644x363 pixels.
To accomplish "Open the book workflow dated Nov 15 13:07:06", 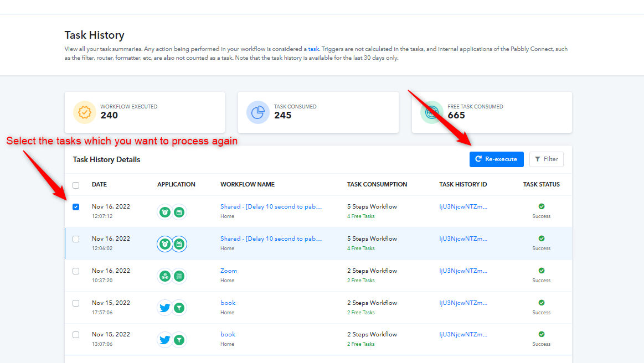I will coord(228,334).
